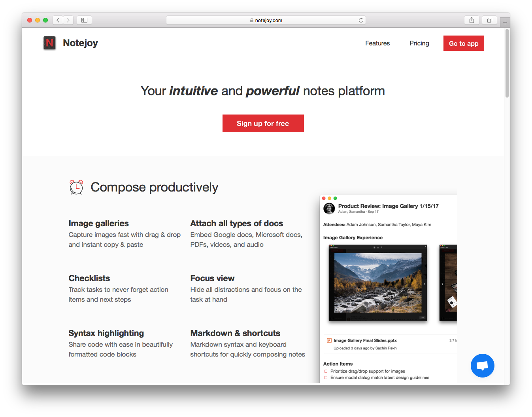Click the alarm clock icon beside Compose productively
The image size is (532, 417).
[76, 187]
